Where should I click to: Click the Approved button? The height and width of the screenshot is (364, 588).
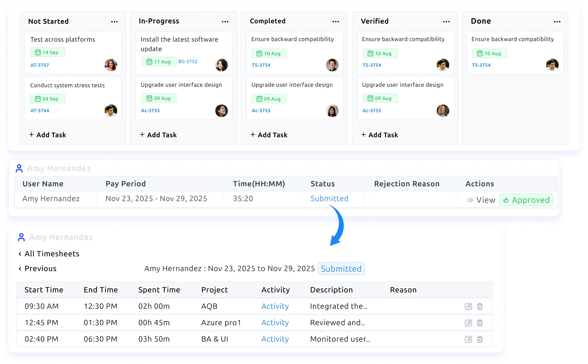(526, 200)
